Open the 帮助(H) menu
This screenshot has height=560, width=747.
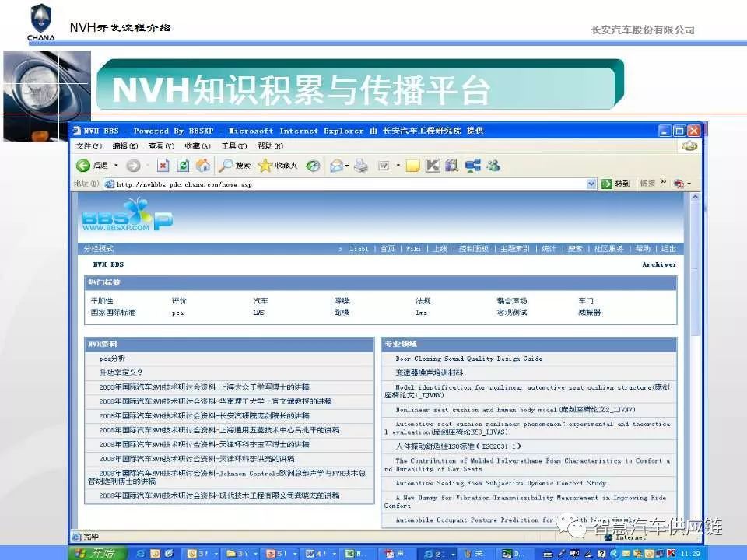click(x=270, y=145)
